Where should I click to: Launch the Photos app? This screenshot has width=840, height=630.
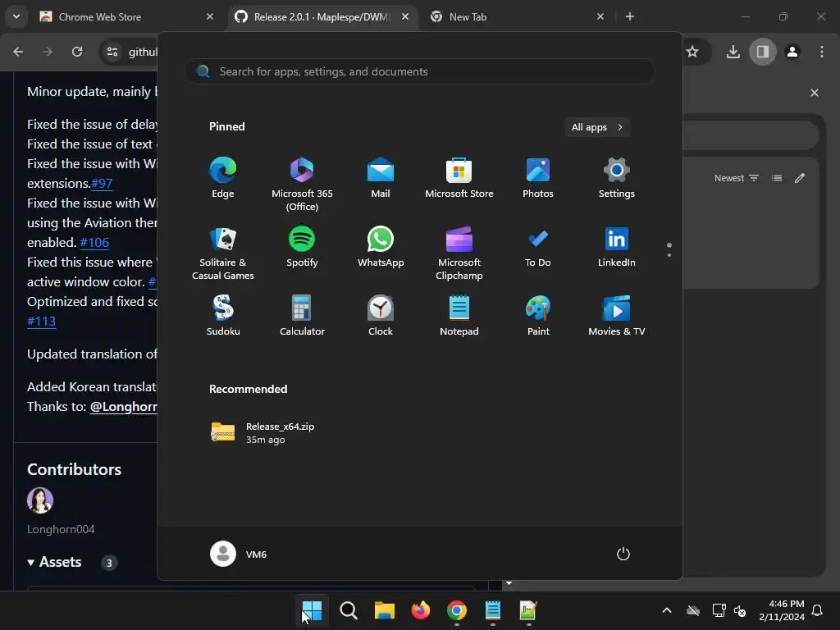[538, 178]
